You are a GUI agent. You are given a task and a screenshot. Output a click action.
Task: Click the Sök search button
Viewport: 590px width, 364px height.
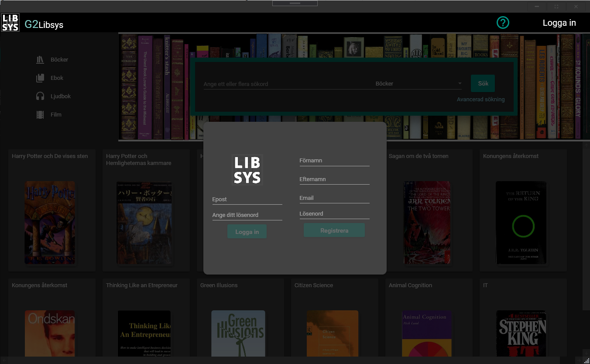point(483,83)
